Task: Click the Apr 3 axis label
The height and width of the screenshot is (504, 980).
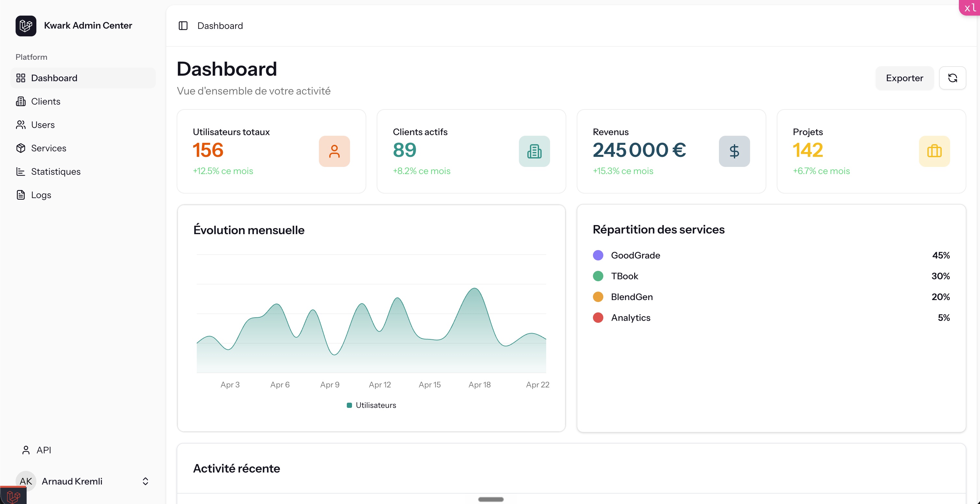Action: click(230, 384)
